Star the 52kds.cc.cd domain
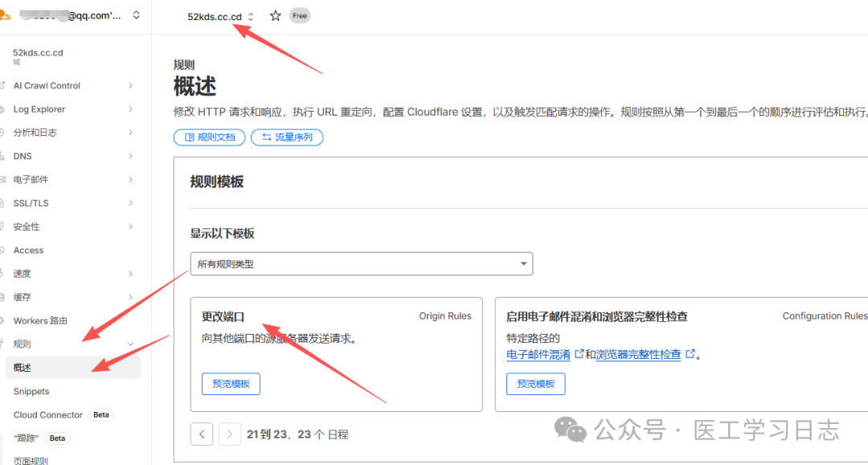 pyautogui.click(x=276, y=16)
